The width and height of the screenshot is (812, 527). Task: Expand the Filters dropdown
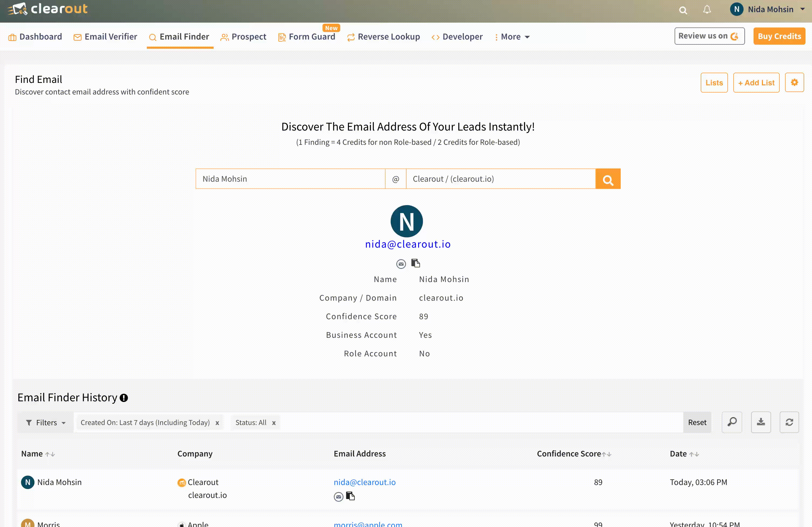click(46, 423)
